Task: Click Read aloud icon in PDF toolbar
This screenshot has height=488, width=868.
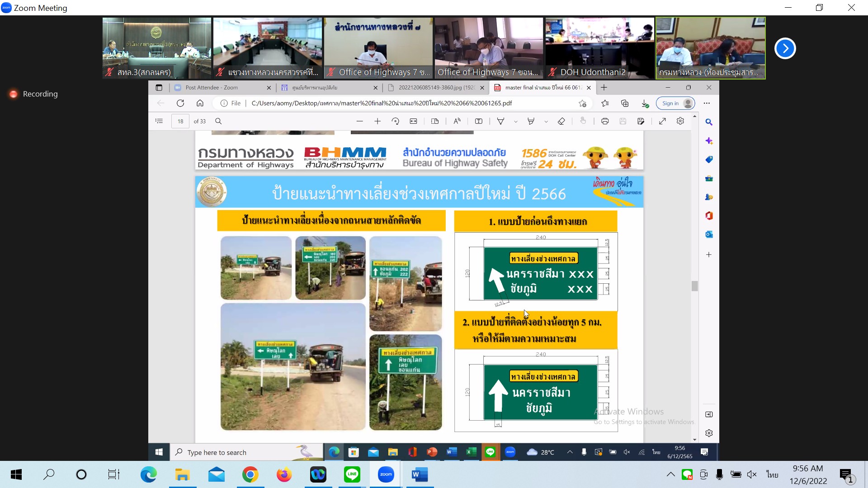Action: pos(457,121)
